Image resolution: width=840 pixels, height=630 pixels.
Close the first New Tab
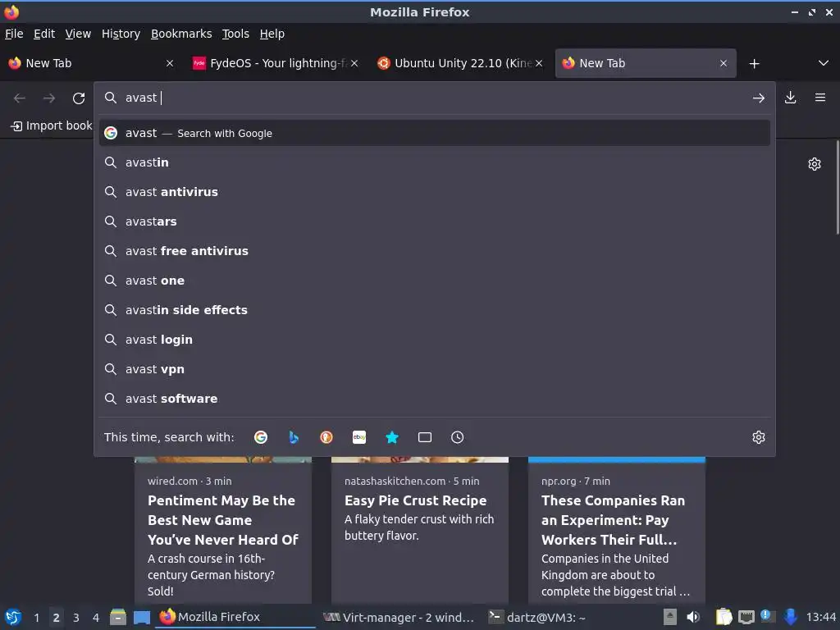170,63
